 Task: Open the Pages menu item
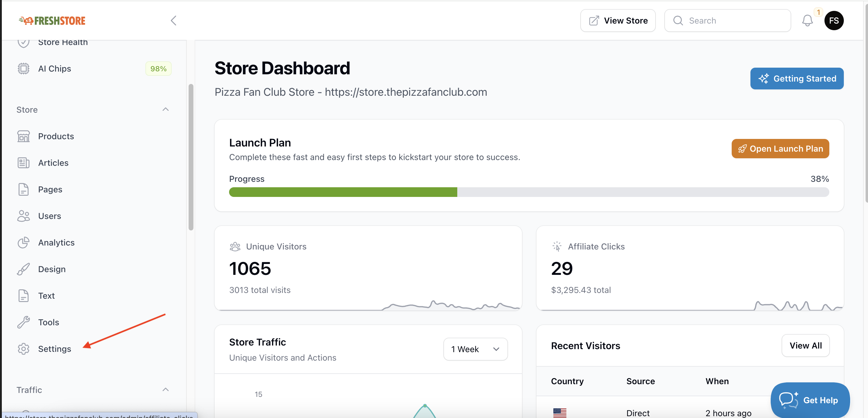(50, 190)
